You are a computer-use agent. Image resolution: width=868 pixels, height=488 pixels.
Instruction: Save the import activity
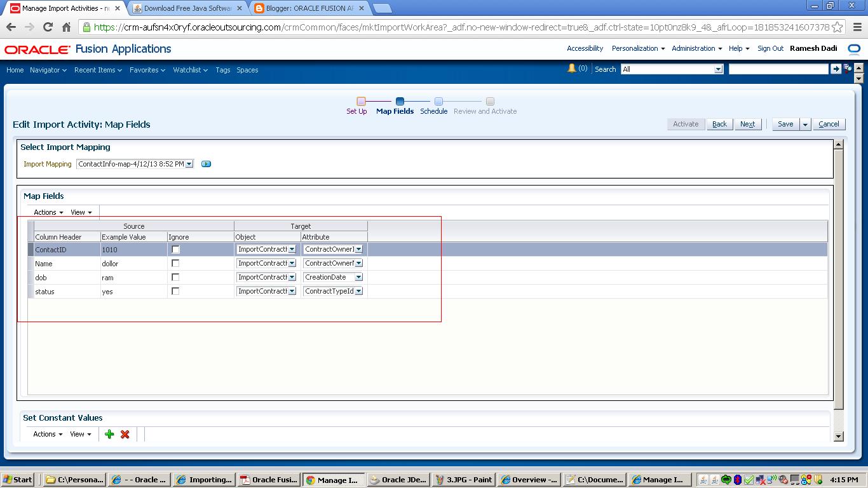785,125
